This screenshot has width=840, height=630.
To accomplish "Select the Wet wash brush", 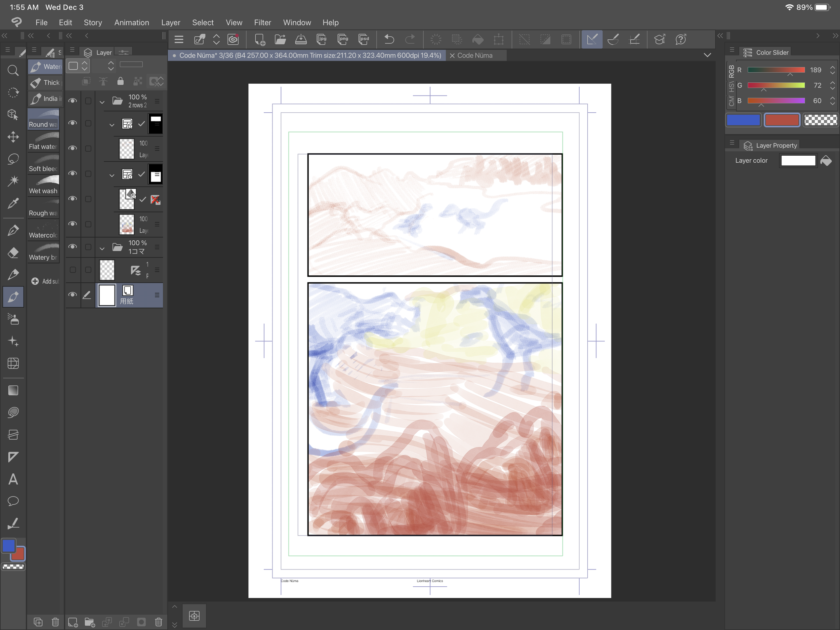I will pos(43,186).
